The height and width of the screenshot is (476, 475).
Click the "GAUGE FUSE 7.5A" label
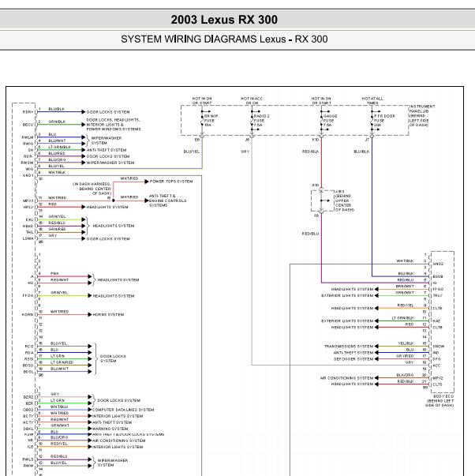coord(330,121)
